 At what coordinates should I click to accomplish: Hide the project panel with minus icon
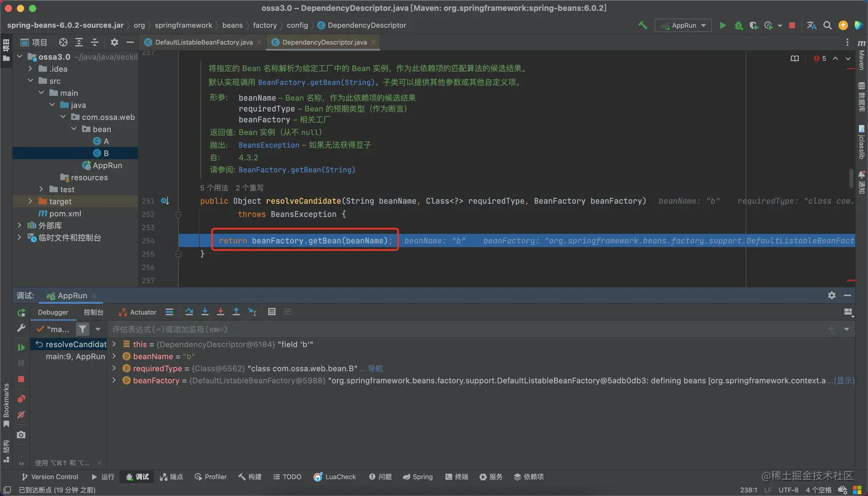pyautogui.click(x=130, y=42)
